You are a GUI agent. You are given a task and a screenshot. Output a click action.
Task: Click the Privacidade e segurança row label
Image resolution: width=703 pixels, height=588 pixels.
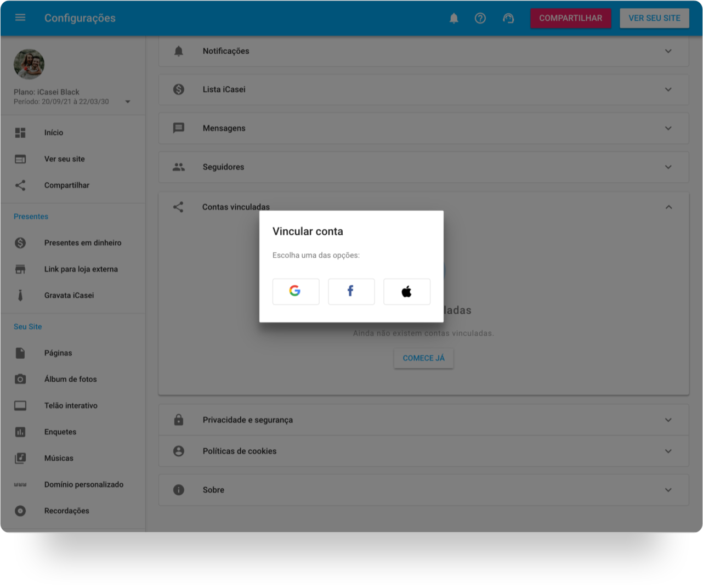coord(248,420)
